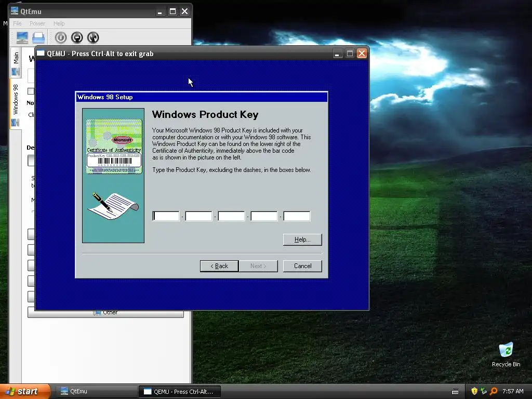This screenshot has height=399, width=532.
Task: Click the Other button in QtEmu window
Action: [x=105, y=312]
